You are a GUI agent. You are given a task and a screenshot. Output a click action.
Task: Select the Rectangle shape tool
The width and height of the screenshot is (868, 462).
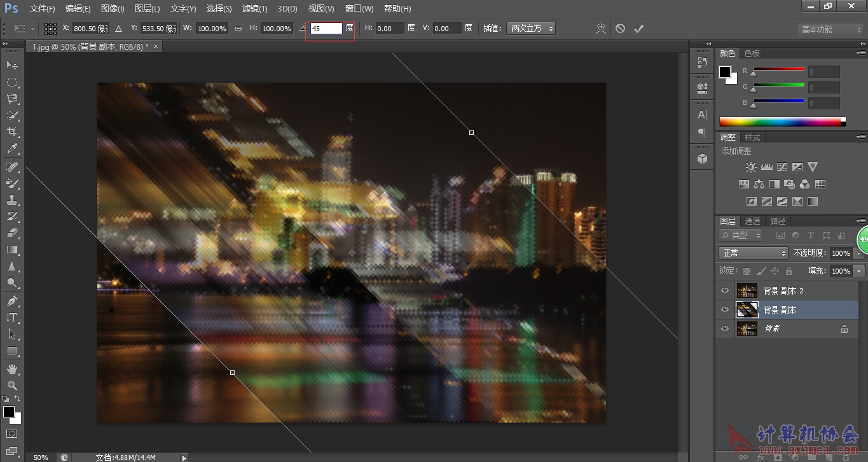12,351
